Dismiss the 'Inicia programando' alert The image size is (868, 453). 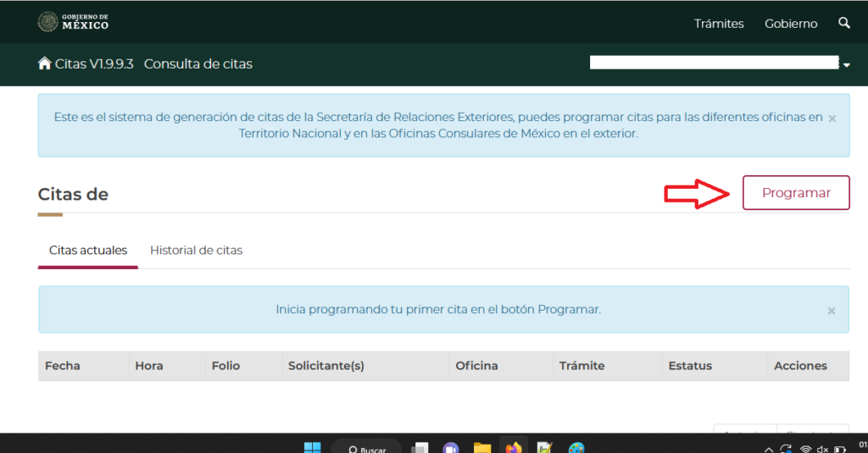832,311
